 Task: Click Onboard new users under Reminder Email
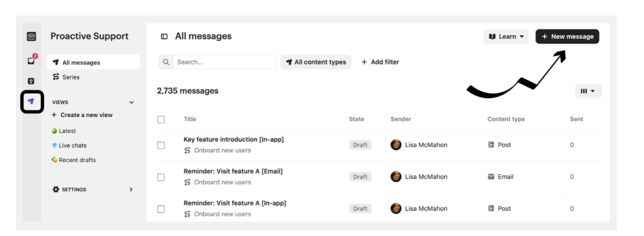coord(222,182)
